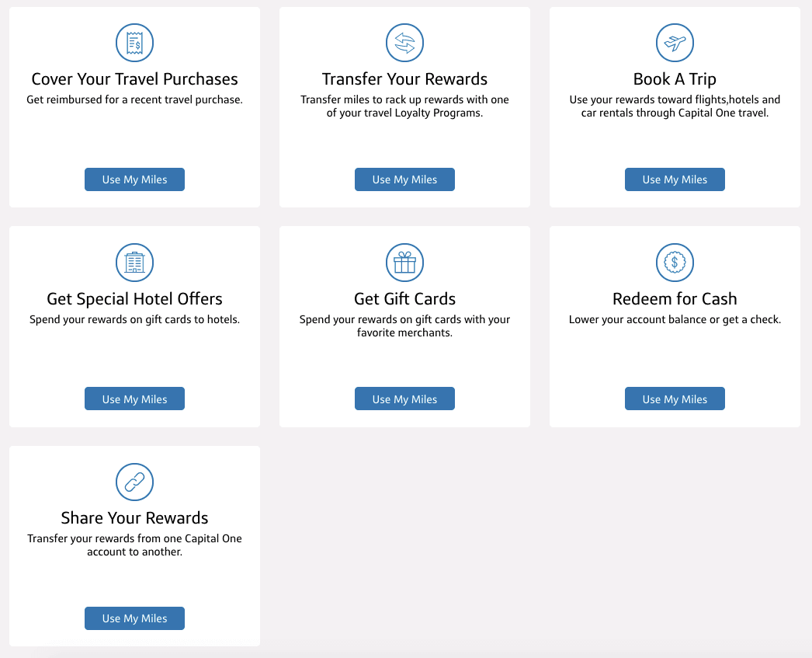Click description 'Transfer your rewards from one Capital One'
Screen dimensions: 812x658
click(134, 545)
